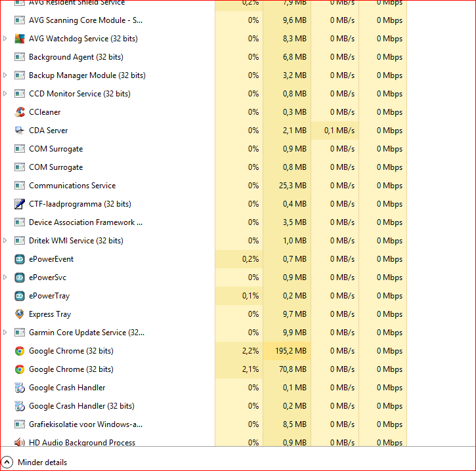This screenshot has width=476, height=471.
Task: Select the Express Tray icon
Action: click(x=20, y=314)
